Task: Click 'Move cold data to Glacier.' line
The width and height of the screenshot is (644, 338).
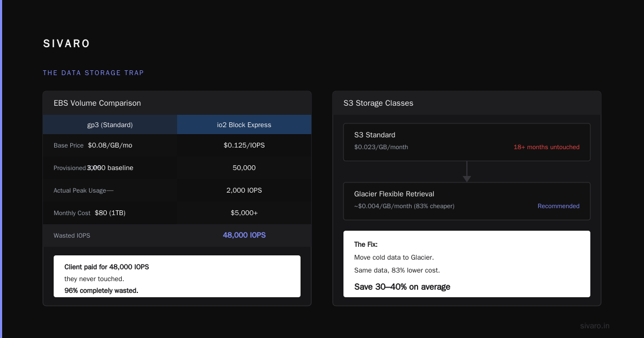Action: 394,258
